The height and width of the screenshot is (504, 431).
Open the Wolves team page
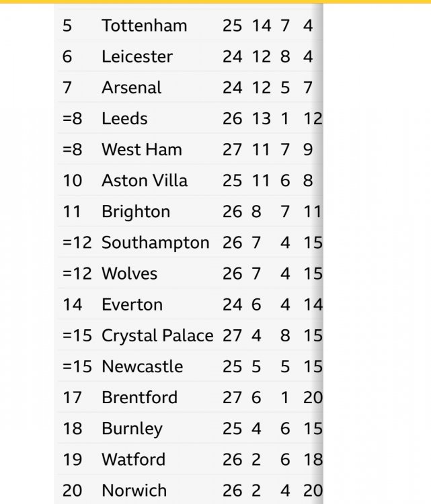point(129,274)
